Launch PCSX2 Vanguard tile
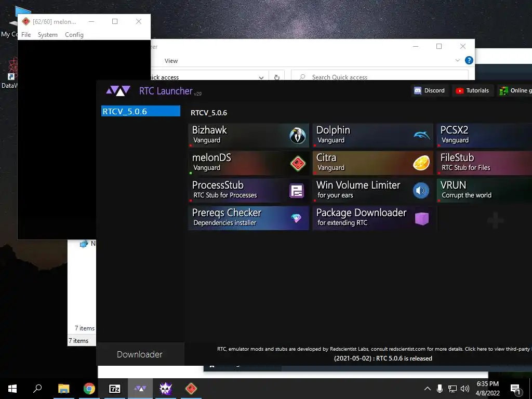This screenshot has width=532, height=399. tap(484, 136)
